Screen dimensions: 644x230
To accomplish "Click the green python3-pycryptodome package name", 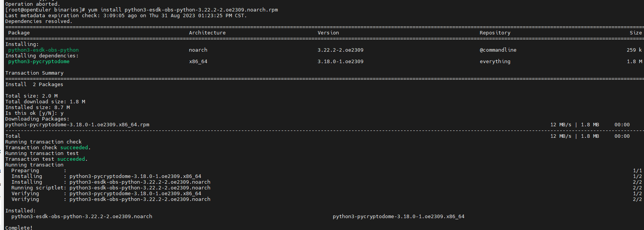I will (x=39, y=62).
